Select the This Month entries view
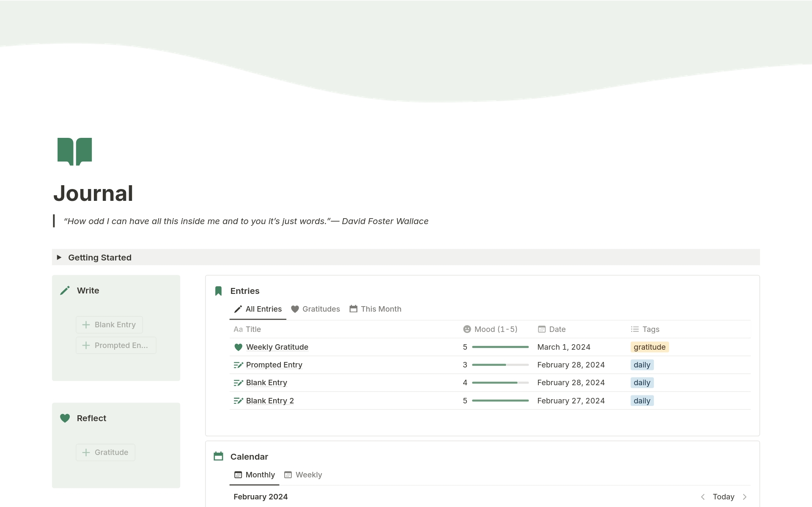Screen dimensions: 812x507 [375, 309]
